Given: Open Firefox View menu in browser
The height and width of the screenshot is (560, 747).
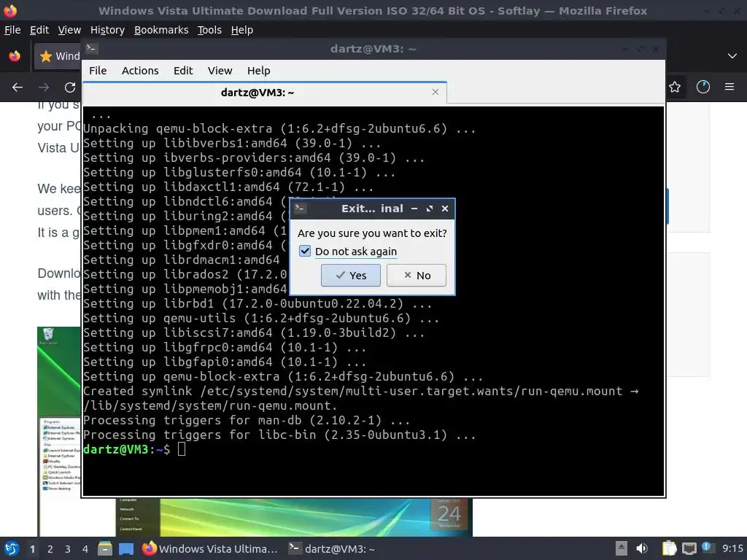Looking at the screenshot, I should 69,30.
